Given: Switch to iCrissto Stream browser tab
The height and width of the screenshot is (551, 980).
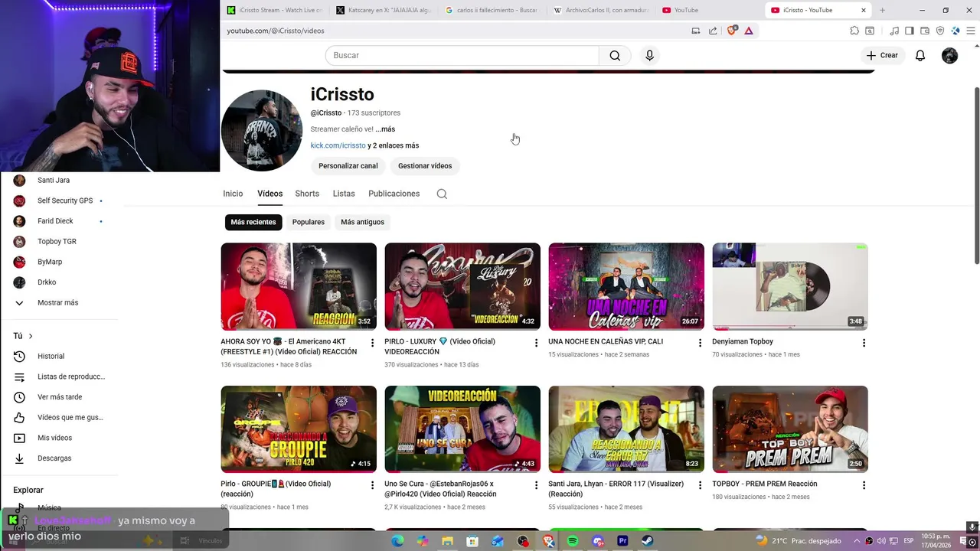Looking at the screenshot, I should (x=274, y=10).
